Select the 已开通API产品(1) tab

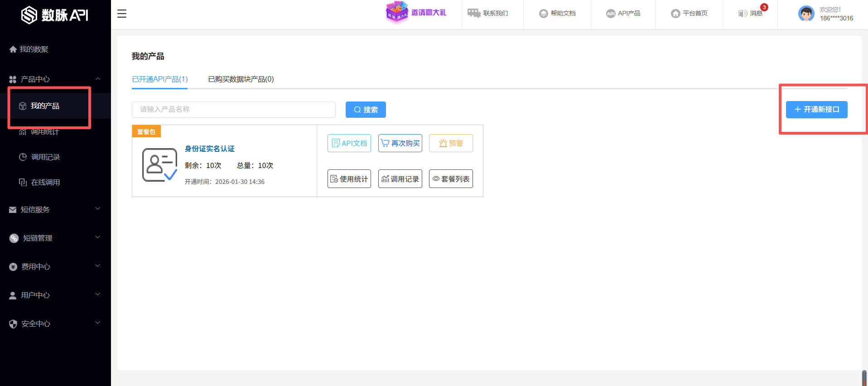pos(159,79)
